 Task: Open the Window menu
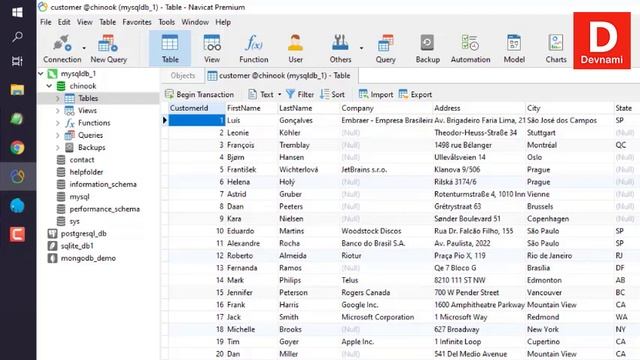(x=195, y=22)
